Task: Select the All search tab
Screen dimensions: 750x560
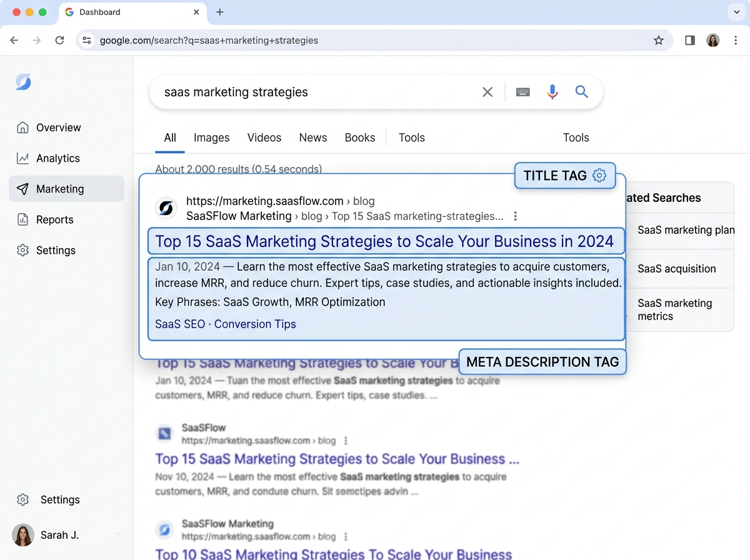Action: tap(170, 137)
